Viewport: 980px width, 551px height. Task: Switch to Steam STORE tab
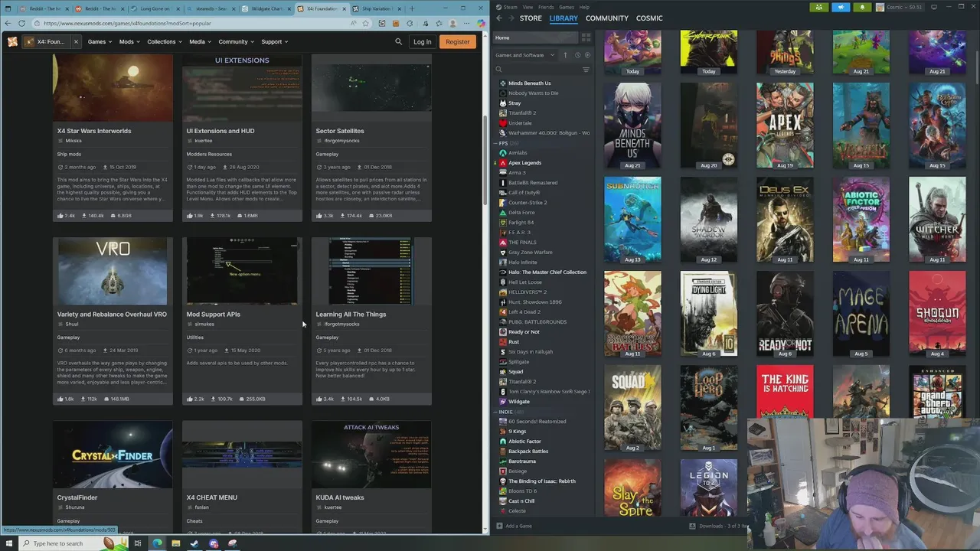[531, 18]
